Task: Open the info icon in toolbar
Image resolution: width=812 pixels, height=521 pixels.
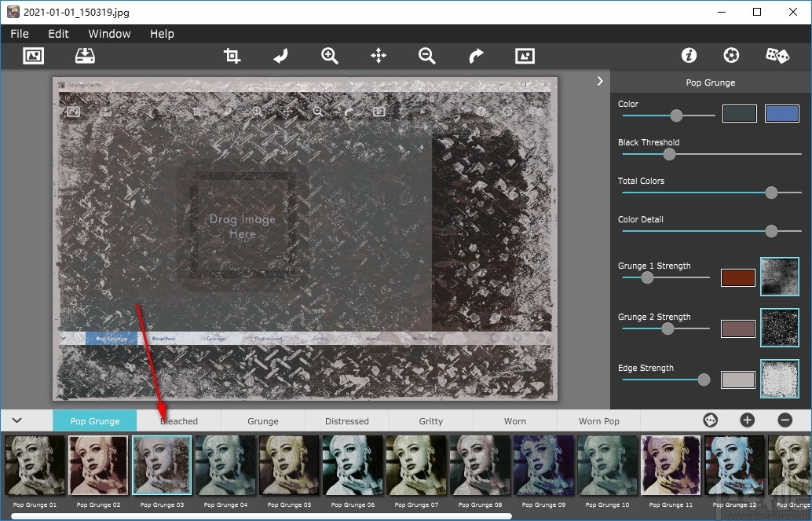Action: click(x=689, y=56)
